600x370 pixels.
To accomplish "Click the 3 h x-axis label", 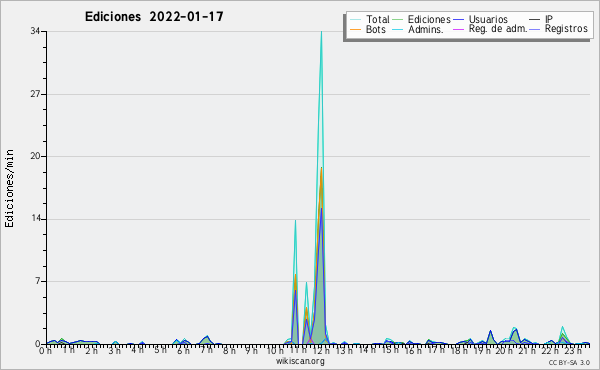I will pos(114,350).
